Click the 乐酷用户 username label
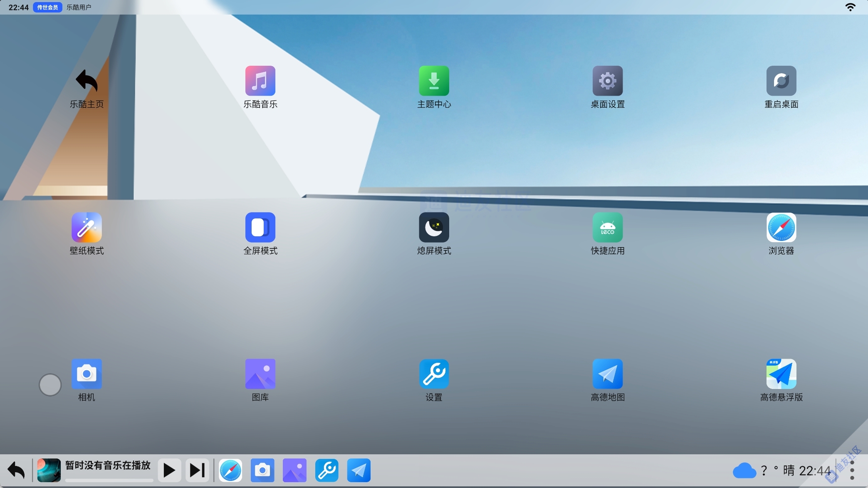Screen dimensions: 868x488 79,7
